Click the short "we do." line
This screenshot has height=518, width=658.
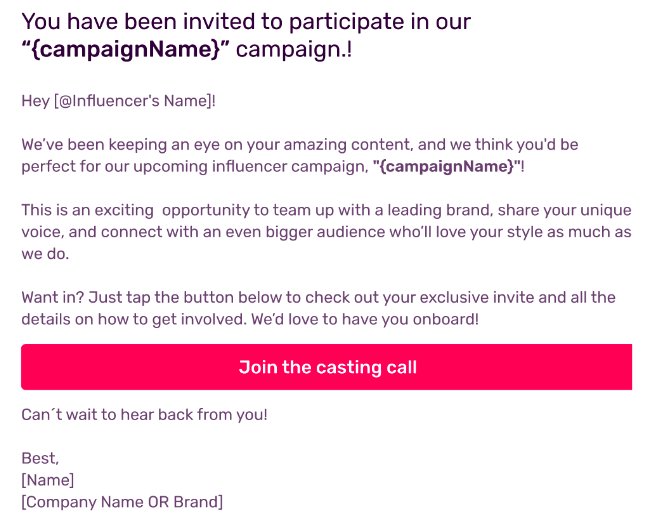click(45, 254)
